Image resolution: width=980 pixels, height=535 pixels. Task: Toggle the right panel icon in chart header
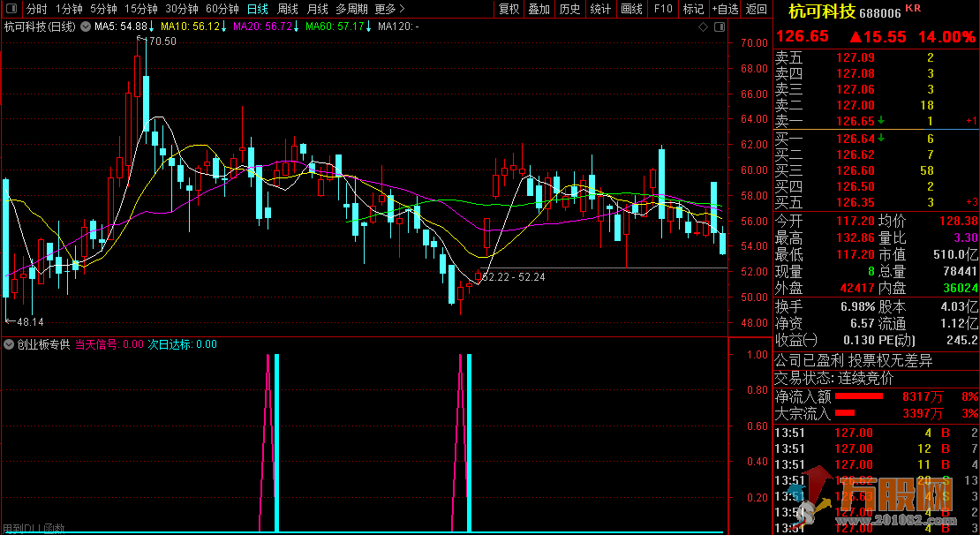pos(719,26)
